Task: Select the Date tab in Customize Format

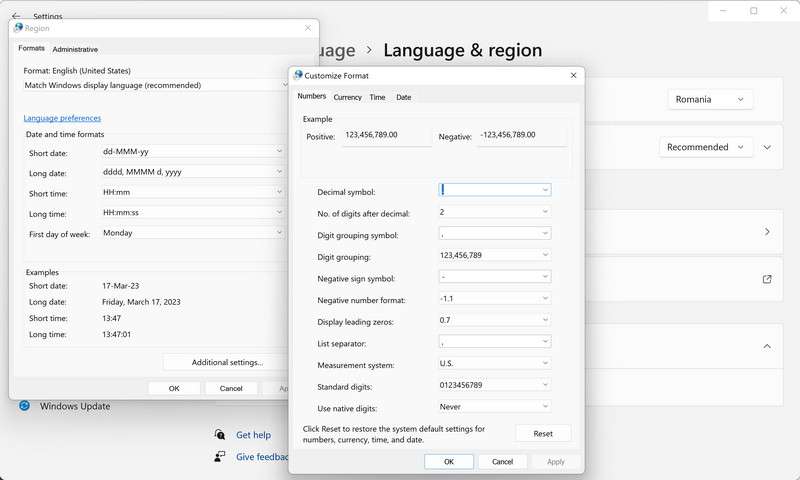Action: pyautogui.click(x=403, y=97)
